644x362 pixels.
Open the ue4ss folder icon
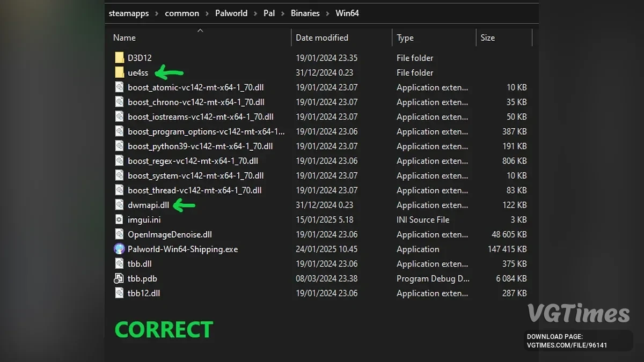(119, 72)
